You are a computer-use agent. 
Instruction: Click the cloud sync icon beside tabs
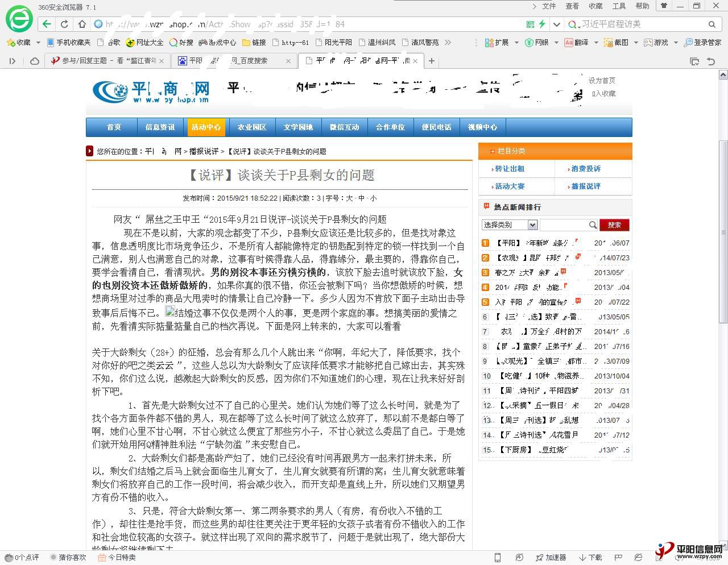tap(35, 61)
